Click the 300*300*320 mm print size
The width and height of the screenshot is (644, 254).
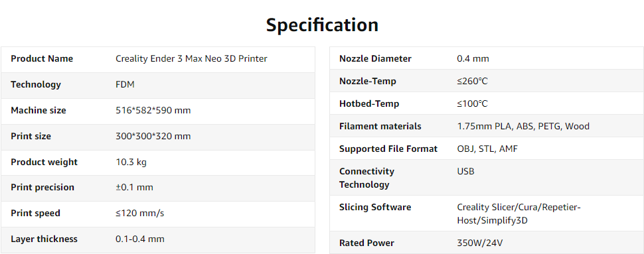pyautogui.click(x=153, y=136)
